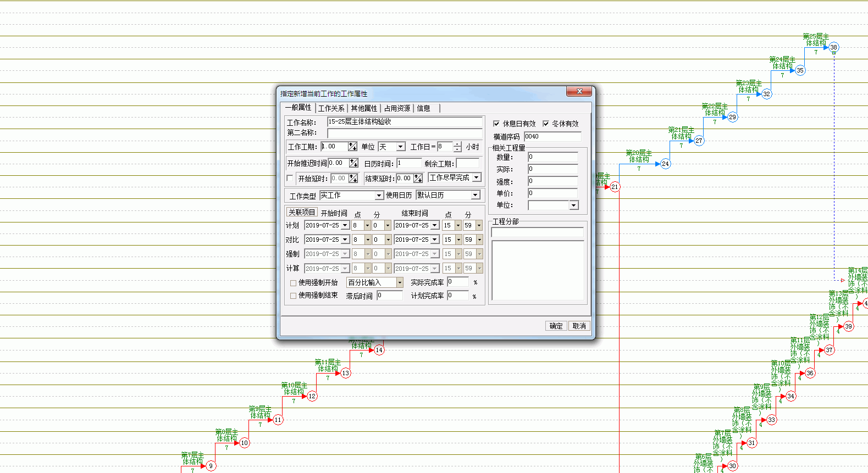Select network node 35 in the diagram

click(800, 70)
